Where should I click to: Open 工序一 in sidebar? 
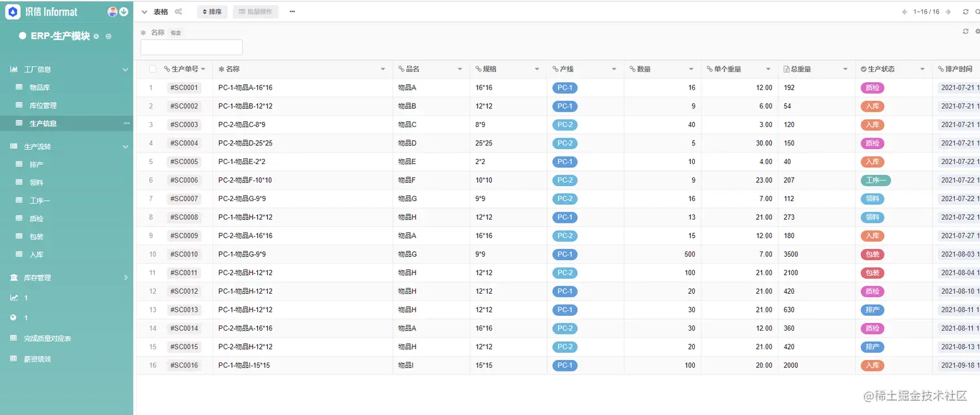coord(40,200)
